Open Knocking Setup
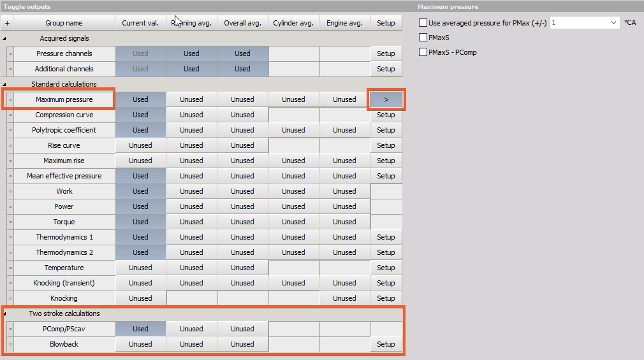Viewport: 644px width, 360px height. (x=386, y=298)
